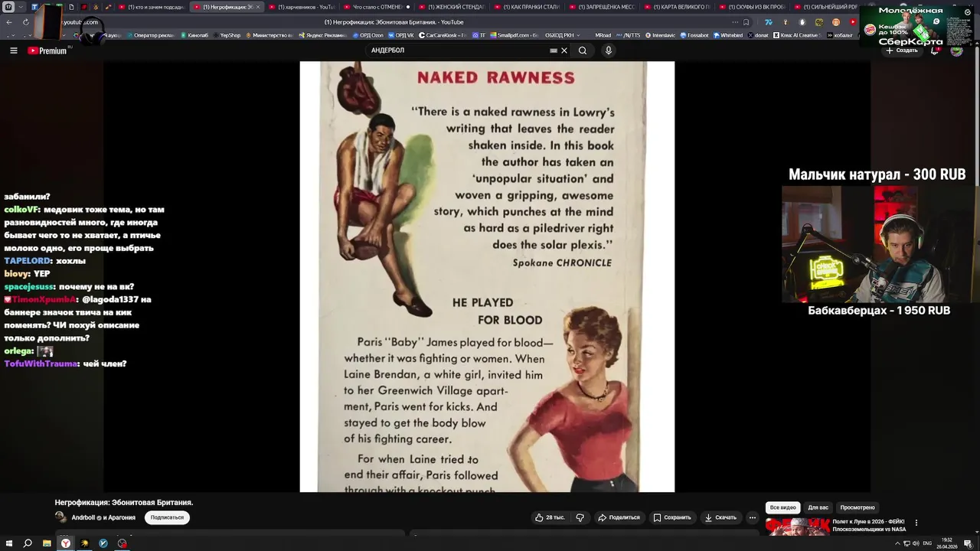Open ОРД Ozon bookmark
The image size is (980, 551).
click(x=368, y=35)
